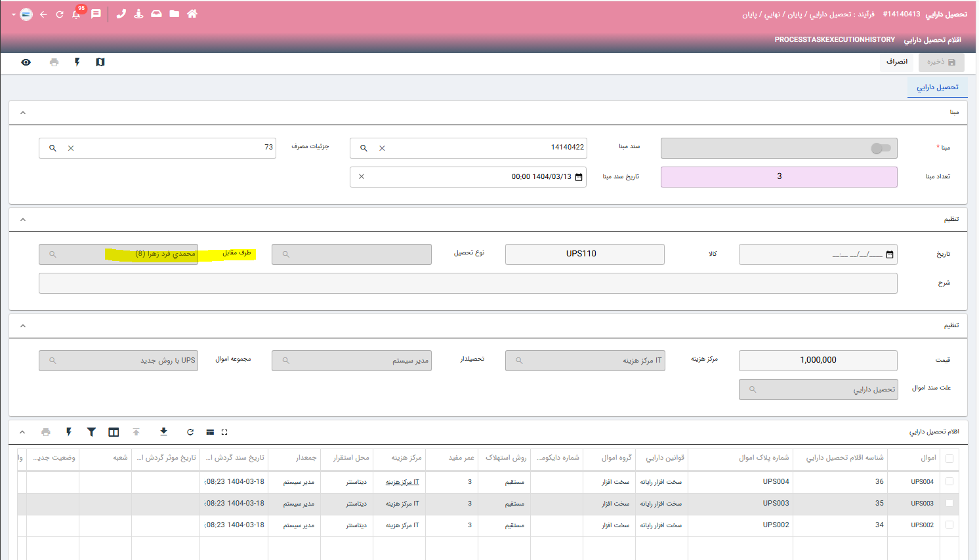The image size is (979, 560).
Task: Open the chat messages icon
Action: [x=96, y=14]
